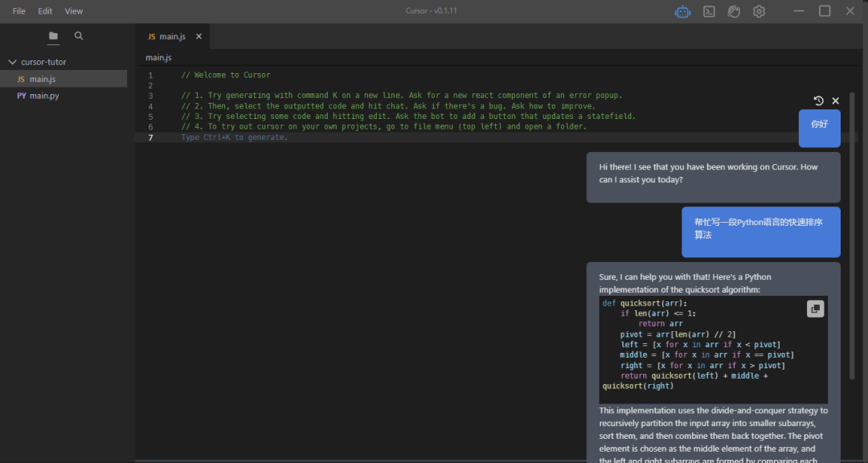Open the AI chat robot icon
Viewport: 868px width, 463px height.
(682, 11)
